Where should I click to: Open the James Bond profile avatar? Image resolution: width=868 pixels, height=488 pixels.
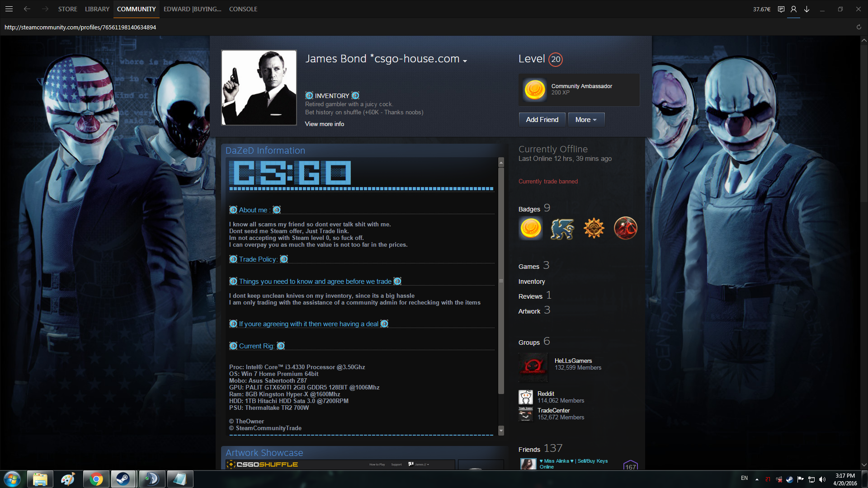259,88
